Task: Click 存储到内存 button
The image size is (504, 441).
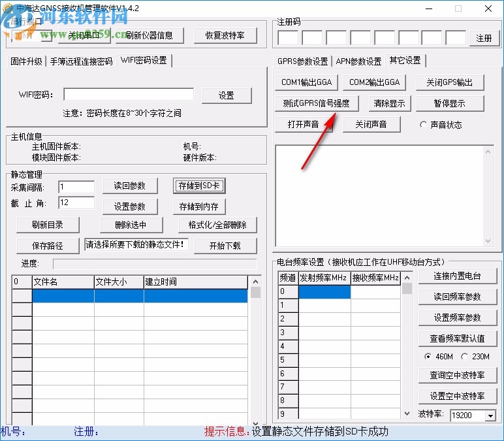Action: click(x=199, y=206)
